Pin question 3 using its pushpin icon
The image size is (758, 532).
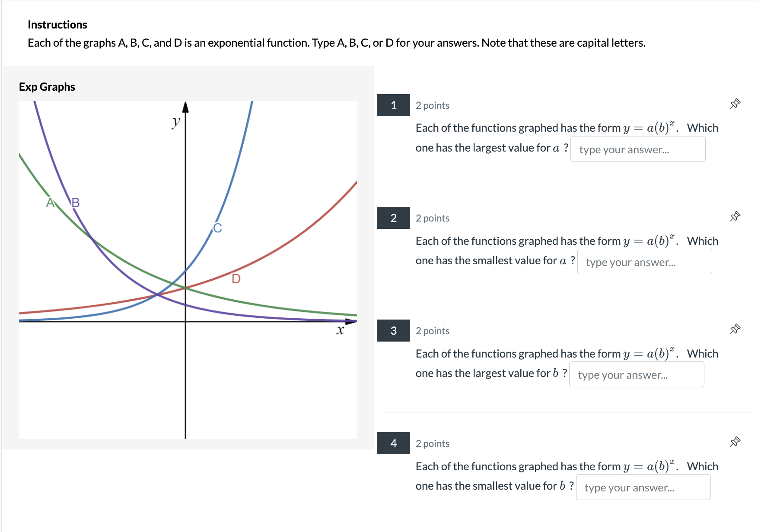coord(735,329)
